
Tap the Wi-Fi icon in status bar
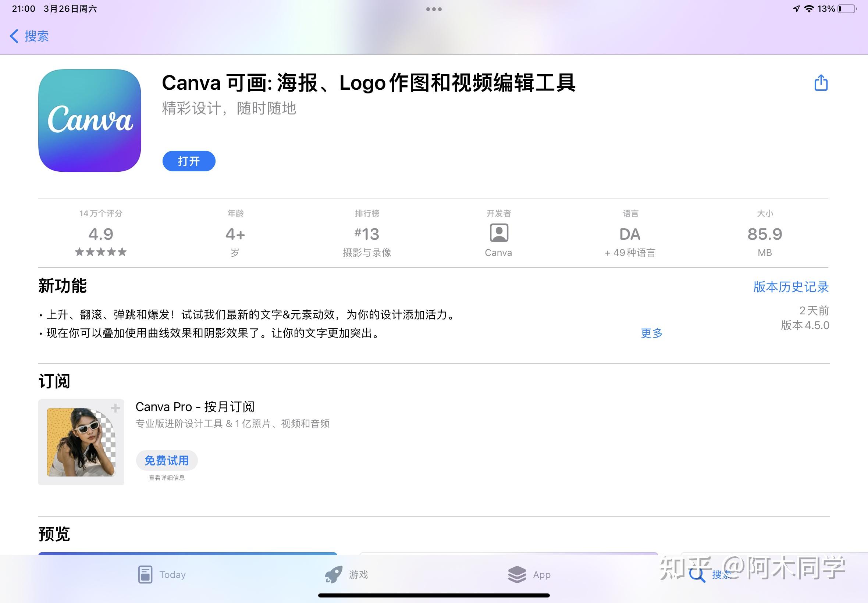click(x=809, y=9)
